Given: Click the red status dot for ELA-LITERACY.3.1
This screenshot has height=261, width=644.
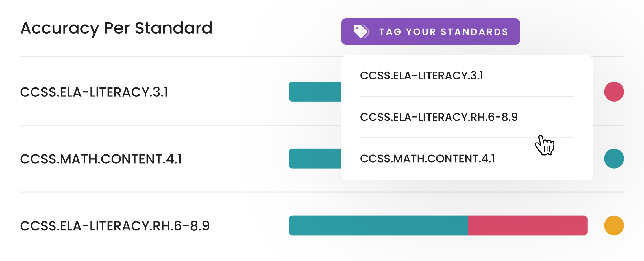Looking at the screenshot, I should pyautogui.click(x=614, y=92).
